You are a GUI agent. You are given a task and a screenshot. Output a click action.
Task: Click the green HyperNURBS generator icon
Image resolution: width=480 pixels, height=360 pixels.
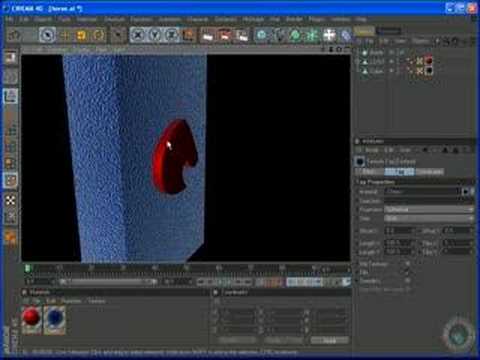[x=295, y=35]
